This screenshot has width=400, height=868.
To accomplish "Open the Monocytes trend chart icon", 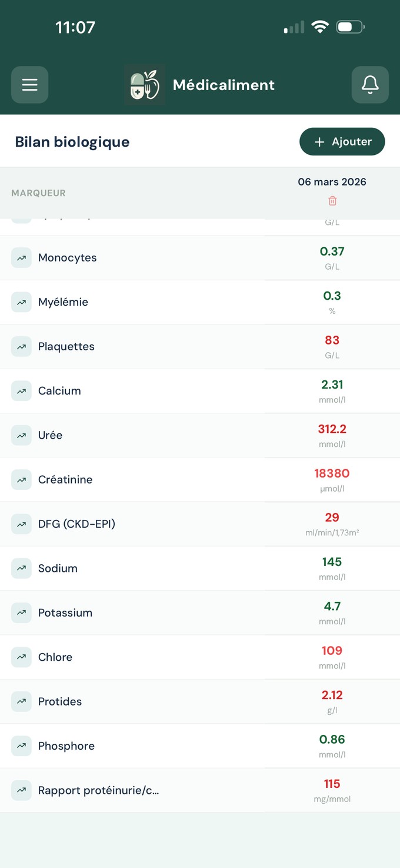I will pyautogui.click(x=21, y=258).
